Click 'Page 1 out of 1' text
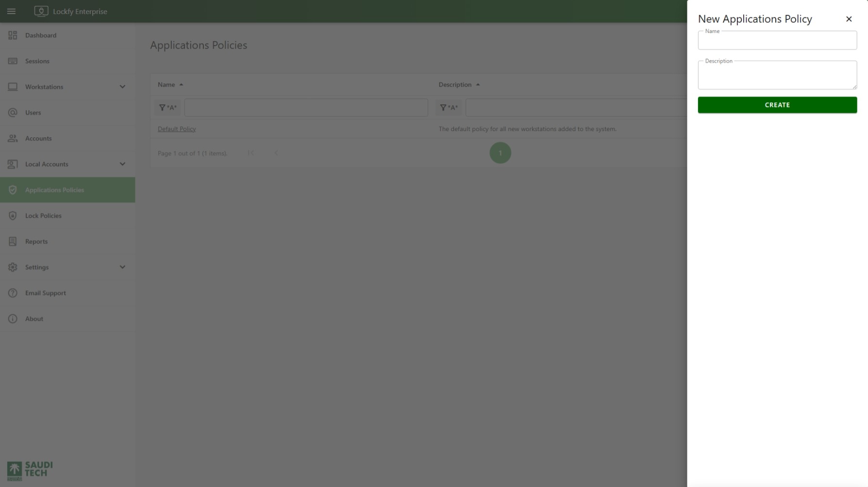This screenshot has width=868, height=487. (x=193, y=153)
